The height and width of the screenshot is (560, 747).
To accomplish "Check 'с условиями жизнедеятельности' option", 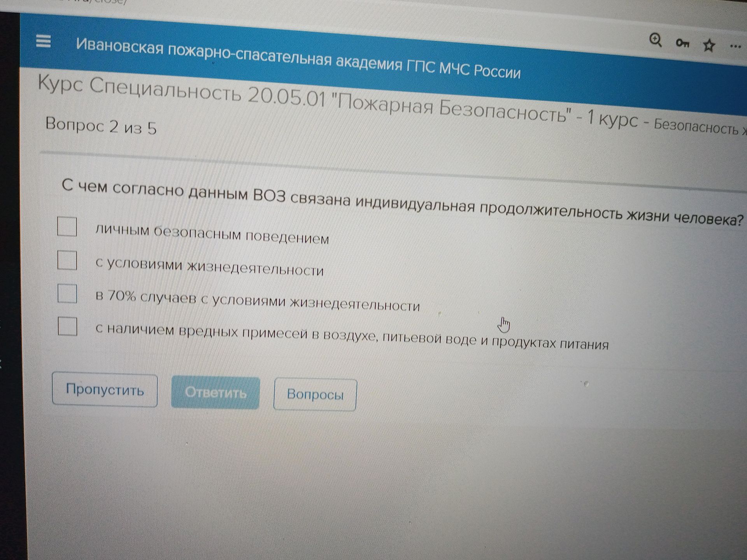I will click(67, 260).
